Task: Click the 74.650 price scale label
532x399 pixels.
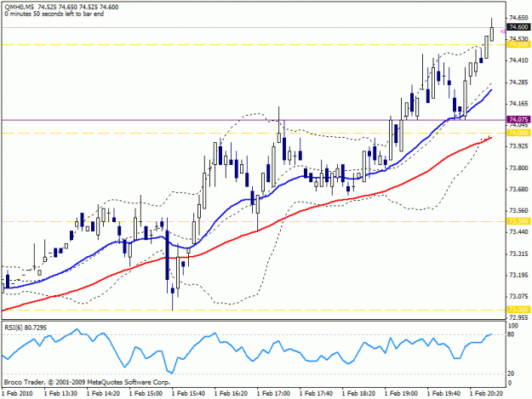Action: pos(518,18)
